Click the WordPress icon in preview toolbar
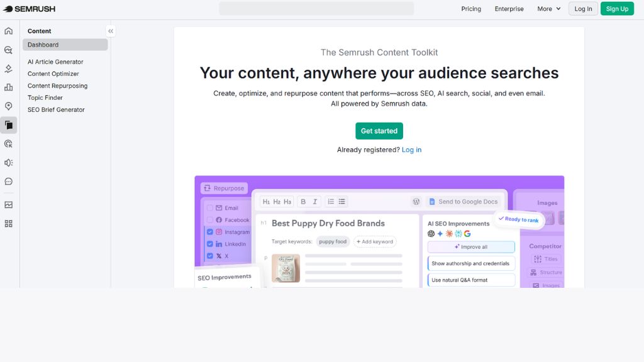Screen dimensions: 644x362 (416, 202)
